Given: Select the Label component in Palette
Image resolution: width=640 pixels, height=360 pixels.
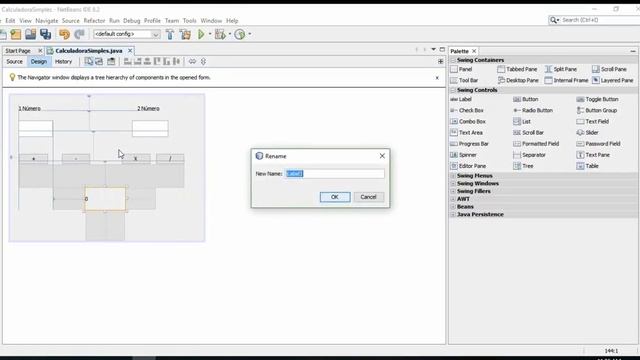Looking at the screenshot, I should coord(461,100).
